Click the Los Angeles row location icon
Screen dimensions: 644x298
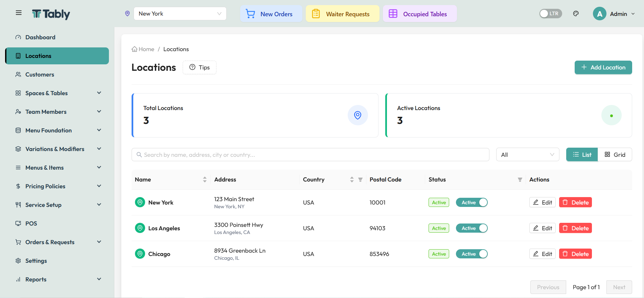(140, 228)
